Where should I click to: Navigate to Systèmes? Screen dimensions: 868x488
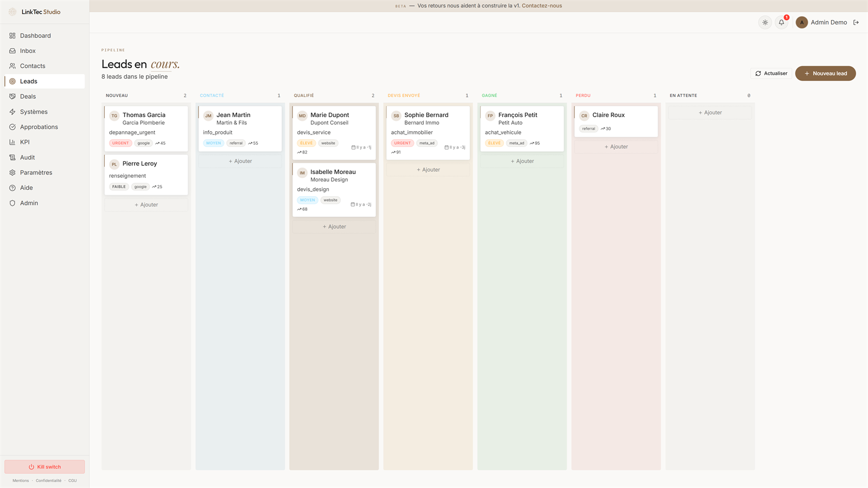click(44, 112)
